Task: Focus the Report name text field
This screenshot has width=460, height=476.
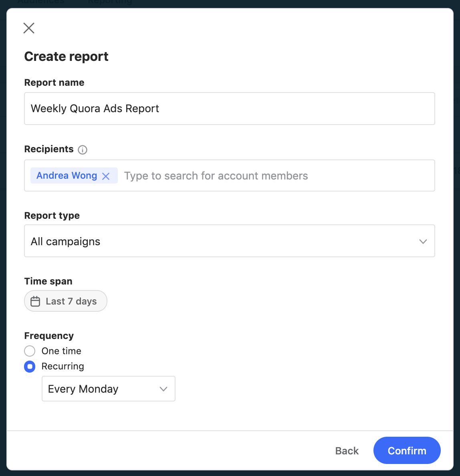Action: click(x=229, y=109)
